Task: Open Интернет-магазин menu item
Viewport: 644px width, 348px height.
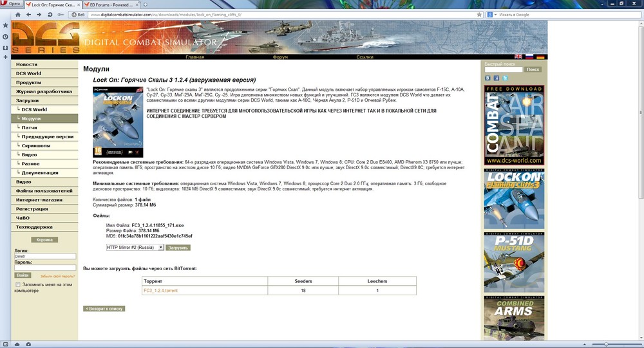Action: (x=45, y=200)
